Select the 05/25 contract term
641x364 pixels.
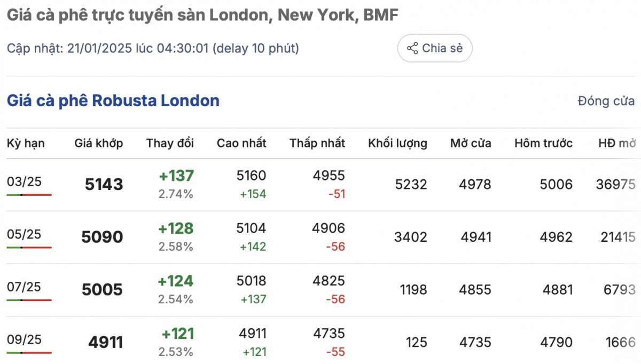[24, 234]
